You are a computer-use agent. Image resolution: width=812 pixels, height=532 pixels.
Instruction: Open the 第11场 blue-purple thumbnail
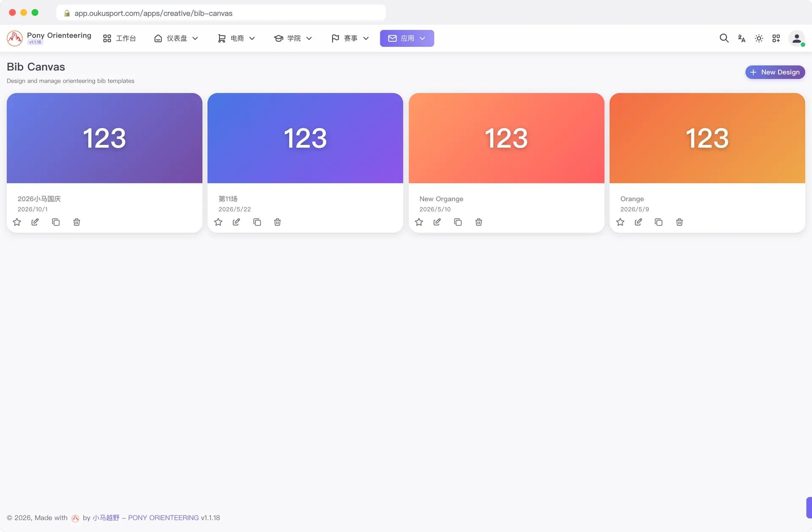pyautogui.click(x=305, y=138)
